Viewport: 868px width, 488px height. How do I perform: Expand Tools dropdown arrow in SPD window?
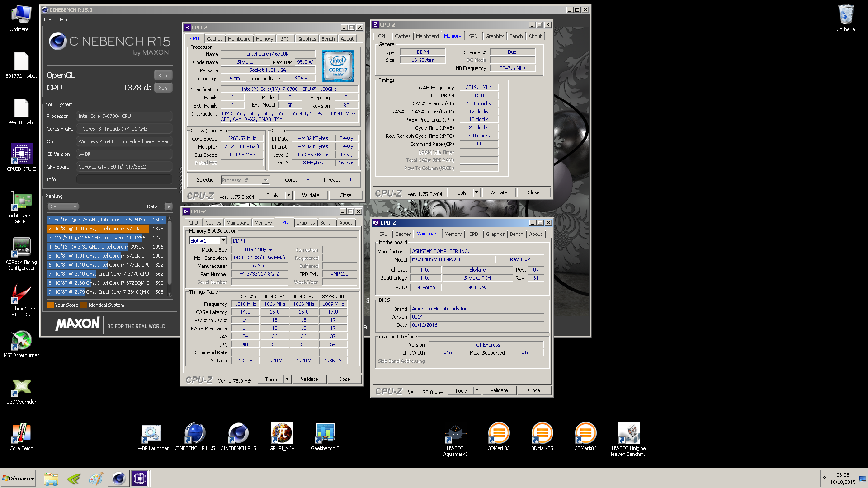(287, 379)
